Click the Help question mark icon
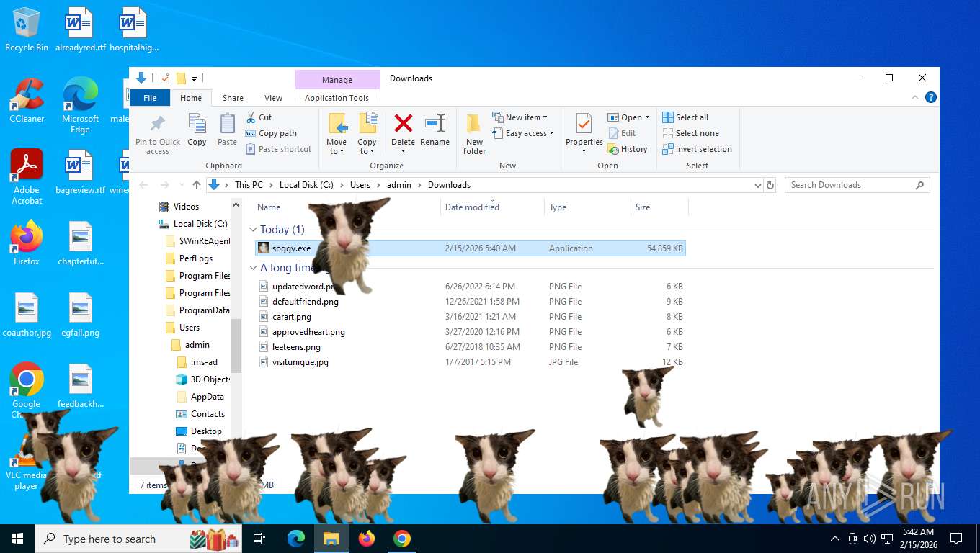980x553 pixels. click(x=930, y=97)
